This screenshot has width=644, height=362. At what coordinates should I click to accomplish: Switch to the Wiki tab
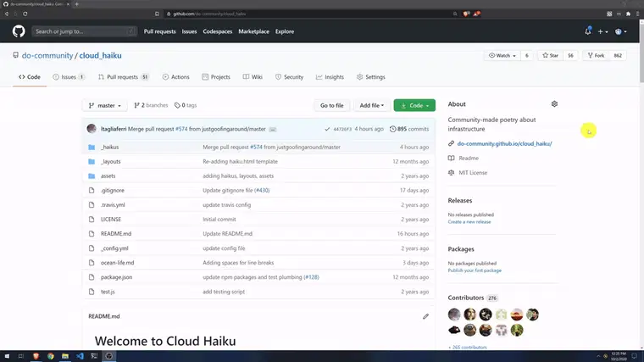(253, 77)
